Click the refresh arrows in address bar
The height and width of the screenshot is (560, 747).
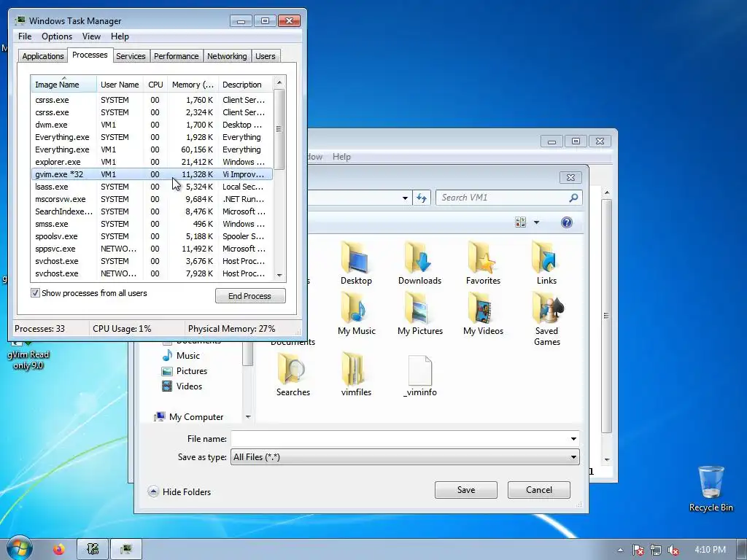pyautogui.click(x=422, y=198)
